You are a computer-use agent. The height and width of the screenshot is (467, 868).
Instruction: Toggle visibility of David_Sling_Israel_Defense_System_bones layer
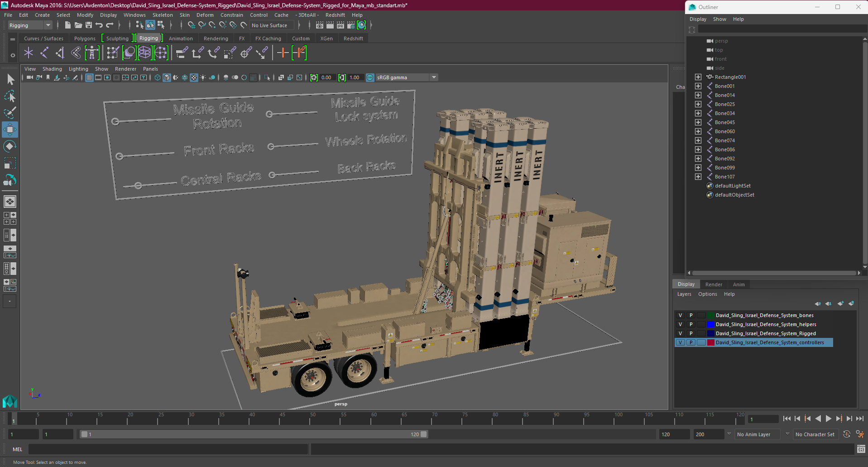[x=680, y=315]
